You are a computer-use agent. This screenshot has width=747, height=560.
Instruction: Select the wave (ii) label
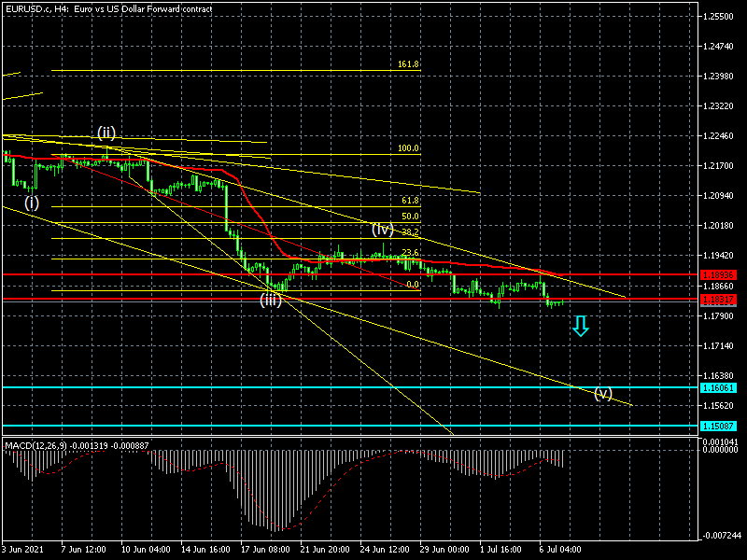(x=106, y=133)
